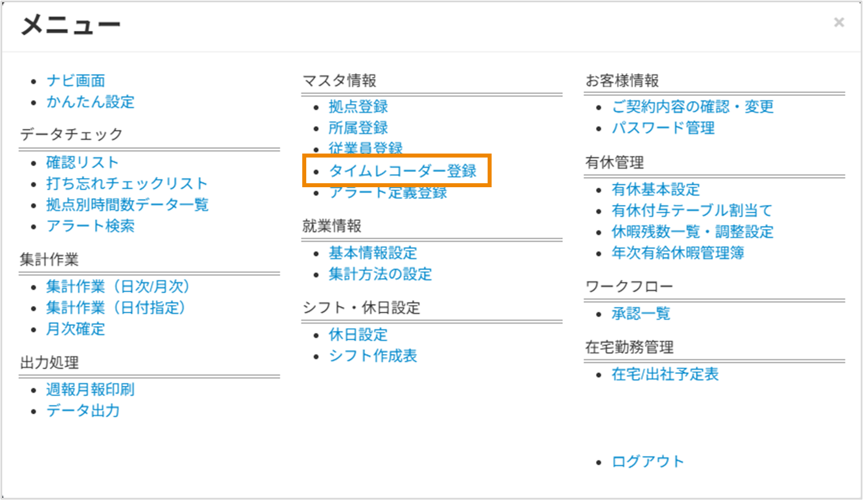
Task: Select 月次確定
Action: click(75, 329)
